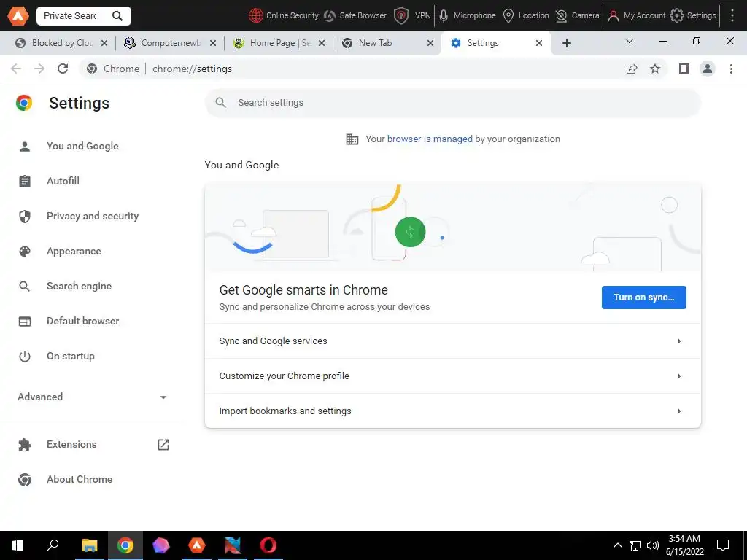Open About Chrome in sidebar

point(80,480)
